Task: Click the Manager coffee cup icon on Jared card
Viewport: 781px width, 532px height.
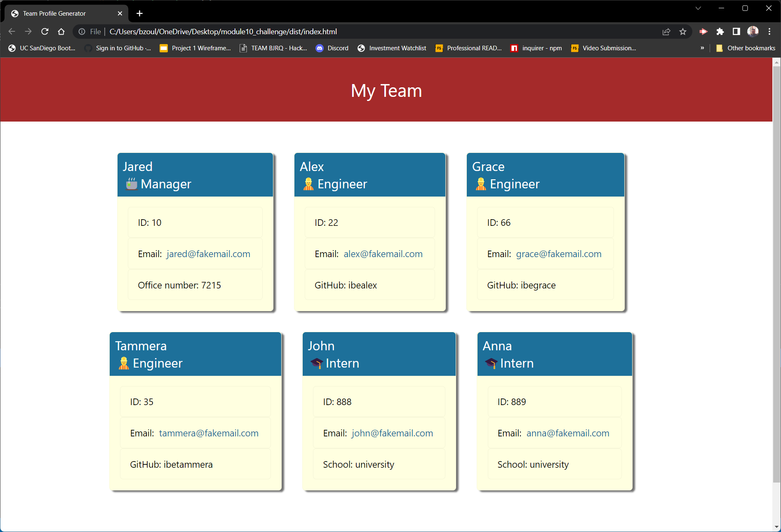Action: 132,184
